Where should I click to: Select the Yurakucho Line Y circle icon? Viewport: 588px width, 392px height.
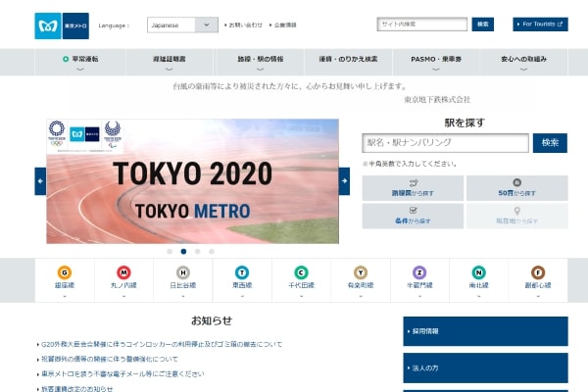361,272
